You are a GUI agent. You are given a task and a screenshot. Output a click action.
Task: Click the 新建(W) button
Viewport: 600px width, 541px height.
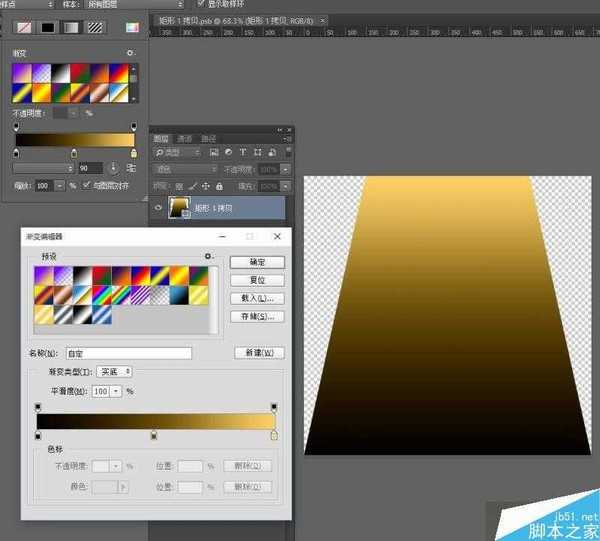(x=257, y=353)
